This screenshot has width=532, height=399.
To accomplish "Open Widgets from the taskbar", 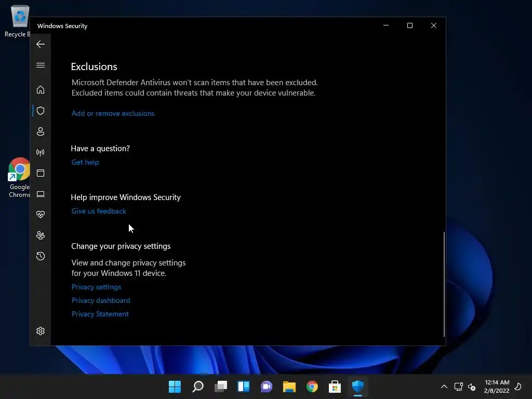I will pos(244,387).
